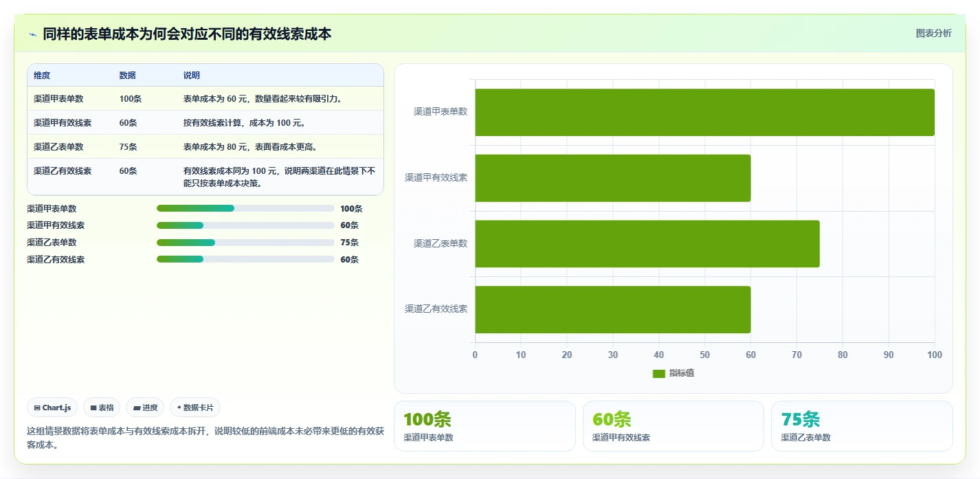Viewport: 980px width, 479px height.
Task: Click the 渠道乙表单数 bar in the chart
Action: [x=647, y=243]
